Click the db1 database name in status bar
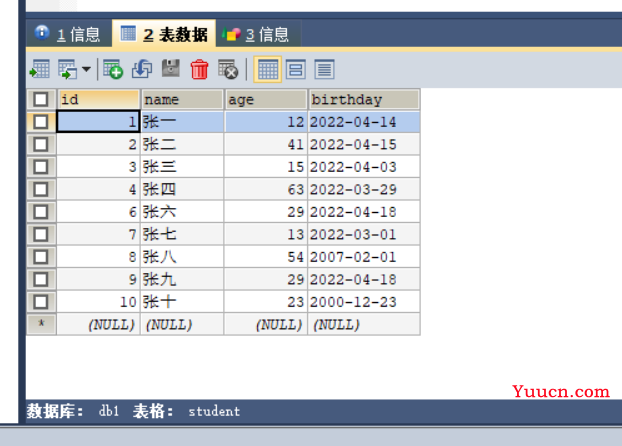Screen dimensions: 622x446 [109, 411]
